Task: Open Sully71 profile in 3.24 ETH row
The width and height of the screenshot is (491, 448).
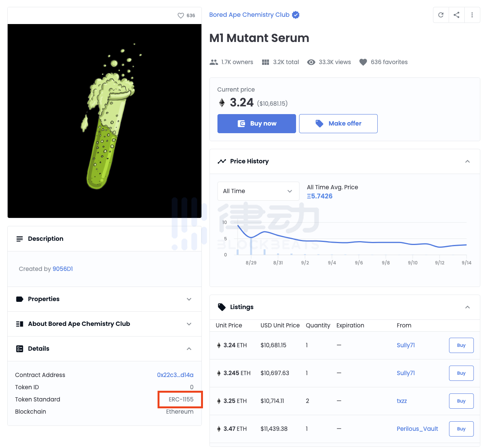Action: (x=406, y=345)
